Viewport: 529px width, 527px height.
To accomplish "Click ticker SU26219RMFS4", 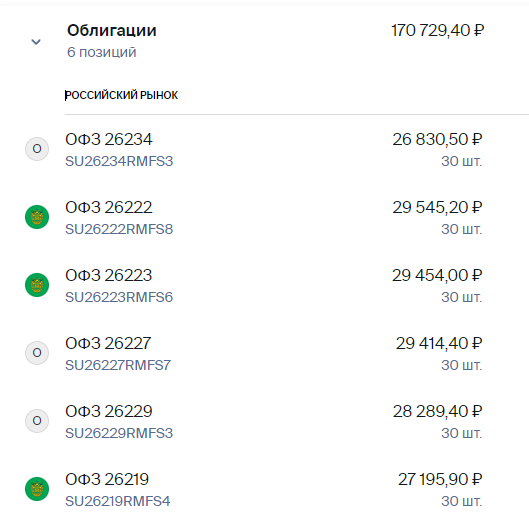I will click(x=117, y=501).
